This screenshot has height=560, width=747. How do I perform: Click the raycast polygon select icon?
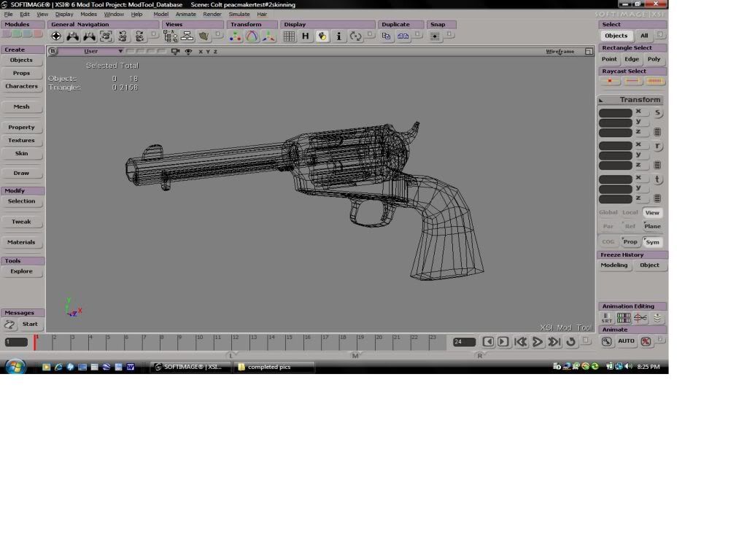click(x=655, y=81)
